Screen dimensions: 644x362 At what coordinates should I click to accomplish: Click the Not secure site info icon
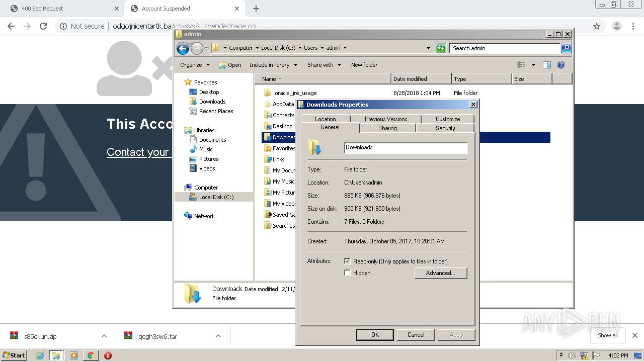coord(63,26)
